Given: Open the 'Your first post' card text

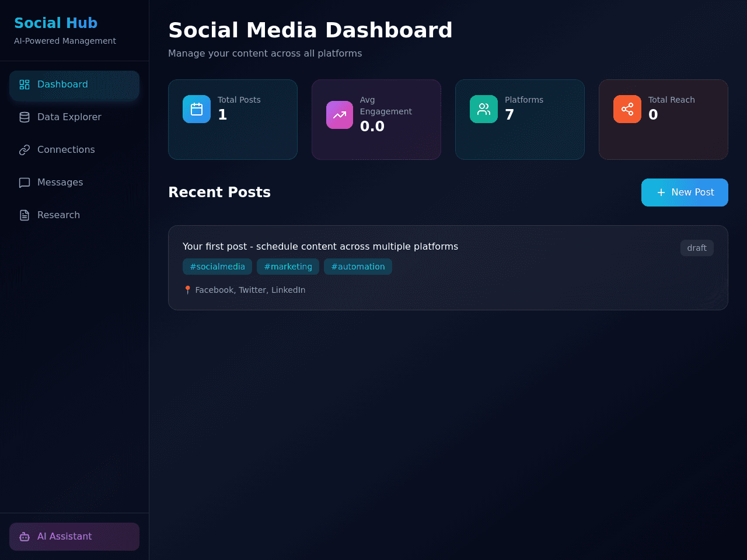Looking at the screenshot, I should [320, 247].
